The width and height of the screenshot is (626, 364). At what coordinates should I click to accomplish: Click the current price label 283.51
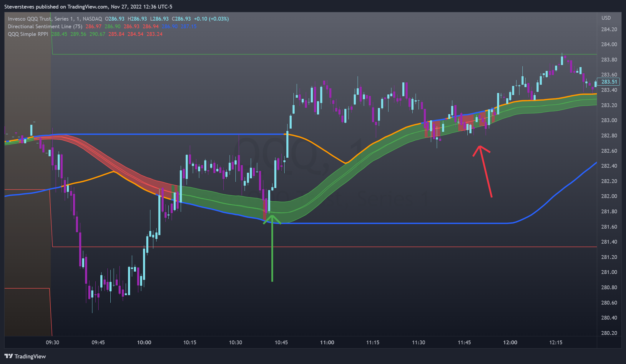tap(609, 82)
